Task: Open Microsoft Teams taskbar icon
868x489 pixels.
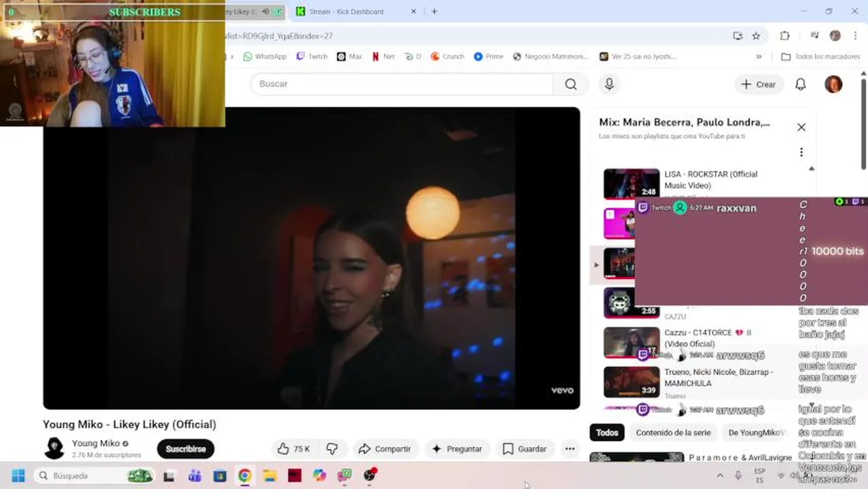Action: [195, 475]
